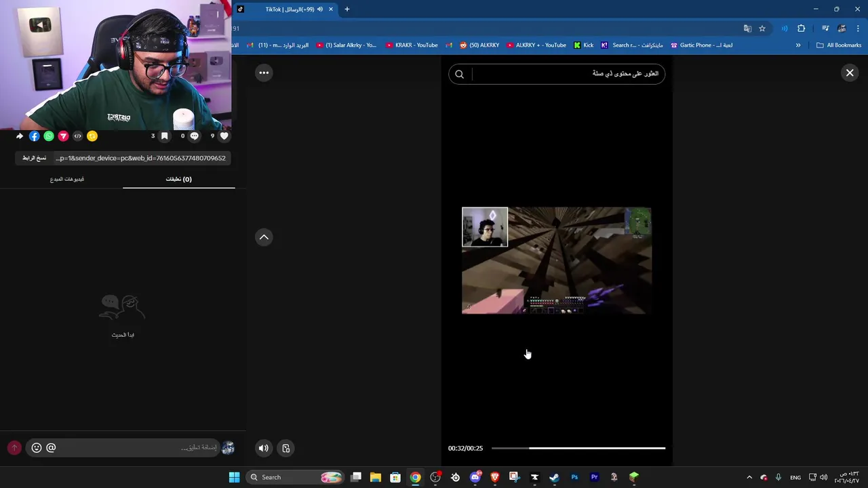Open the ALKRKY + - YouTube bookmark
This screenshot has width=868, height=488.
(536, 45)
